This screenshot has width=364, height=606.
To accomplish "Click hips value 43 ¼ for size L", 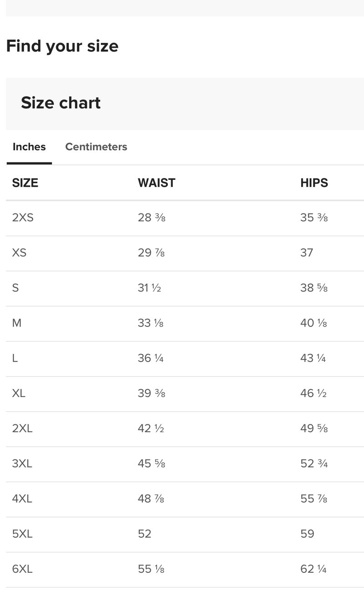I will pyautogui.click(x=313, y=358).
